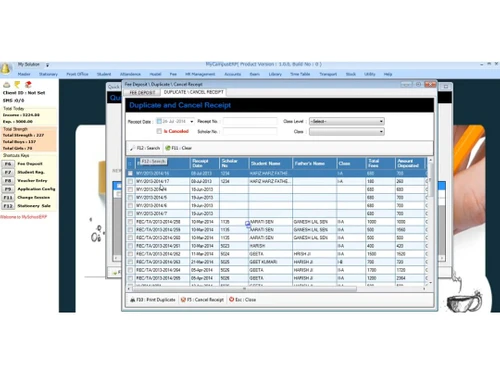Click the golden bell application logo
500x375 pixels.
coord(6,68)
